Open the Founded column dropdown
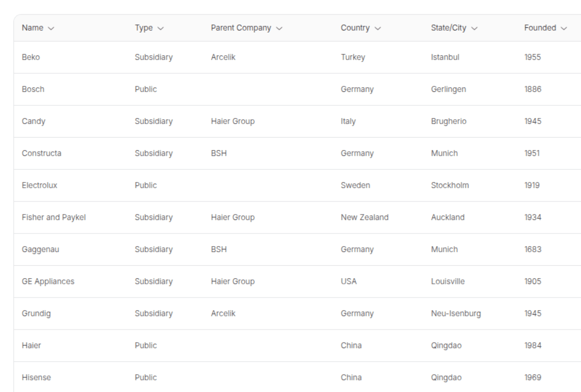 click(564, 28)
